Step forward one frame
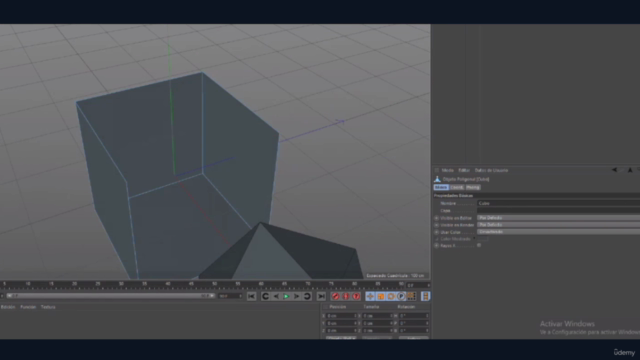This screenshot has height=360, width=640. point(297,296)
